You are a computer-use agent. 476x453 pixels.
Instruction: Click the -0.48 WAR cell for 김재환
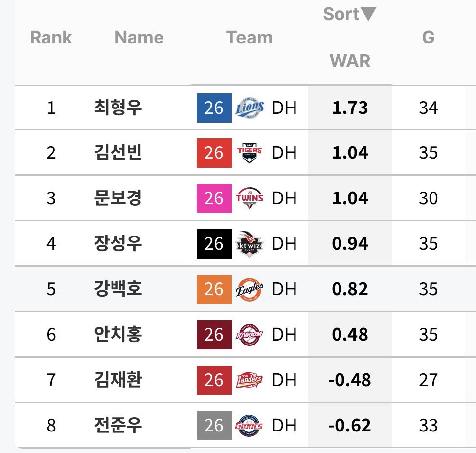click(x=350, y=380)
